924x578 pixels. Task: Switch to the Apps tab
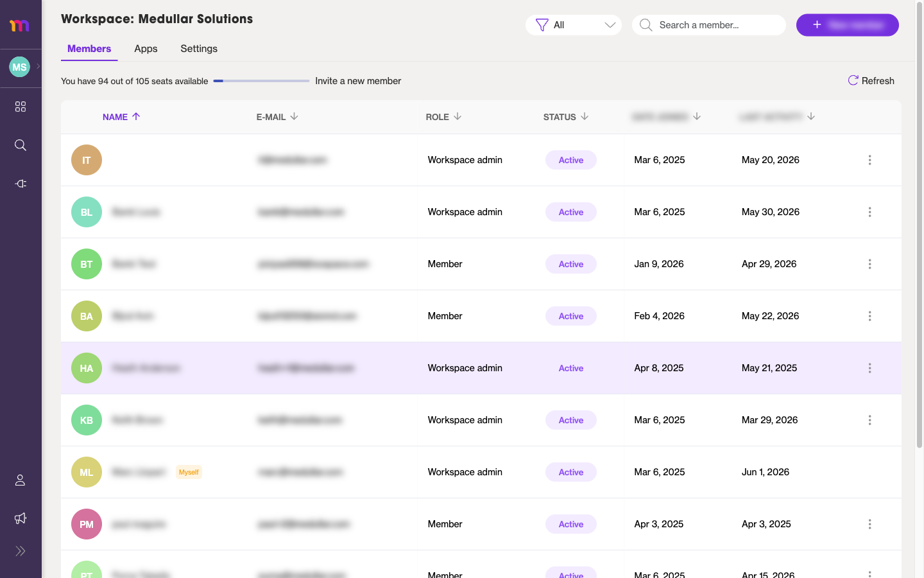[x=146, y=49]
